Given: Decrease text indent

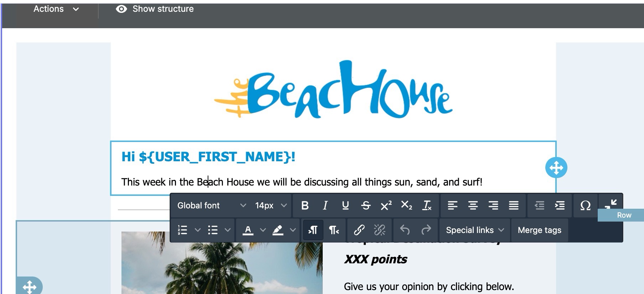Looking at the screenshot, I should tap(539, 206).
